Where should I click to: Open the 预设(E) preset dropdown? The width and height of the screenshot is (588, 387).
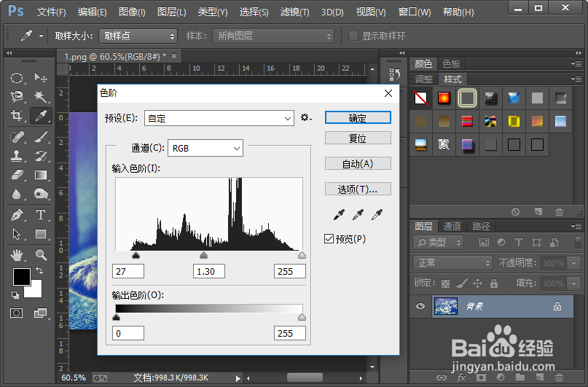219,119
